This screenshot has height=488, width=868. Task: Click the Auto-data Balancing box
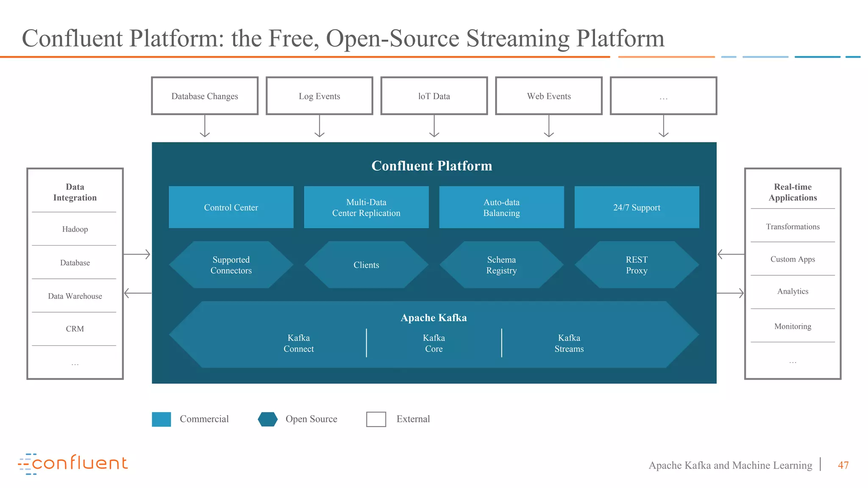[x=501, y=207]
